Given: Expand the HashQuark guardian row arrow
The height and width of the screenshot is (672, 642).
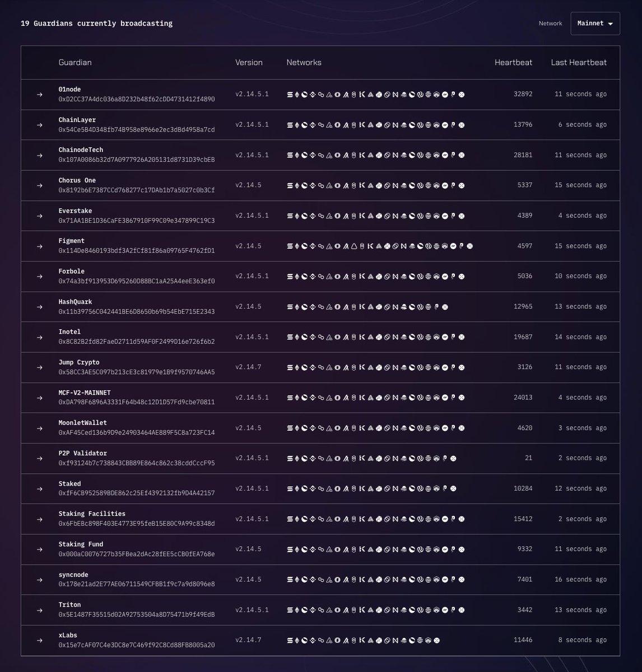Looking at the screenshot, I should pos(39,307).
